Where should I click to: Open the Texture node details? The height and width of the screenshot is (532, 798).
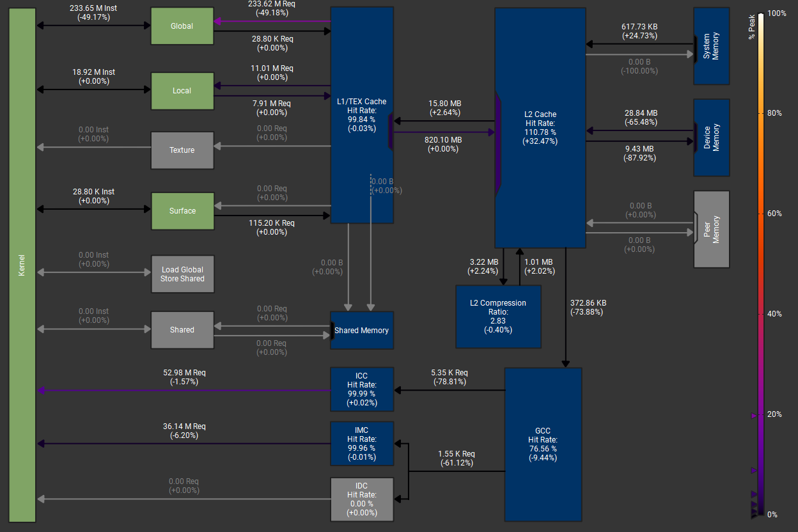click(x=182, y=150)
